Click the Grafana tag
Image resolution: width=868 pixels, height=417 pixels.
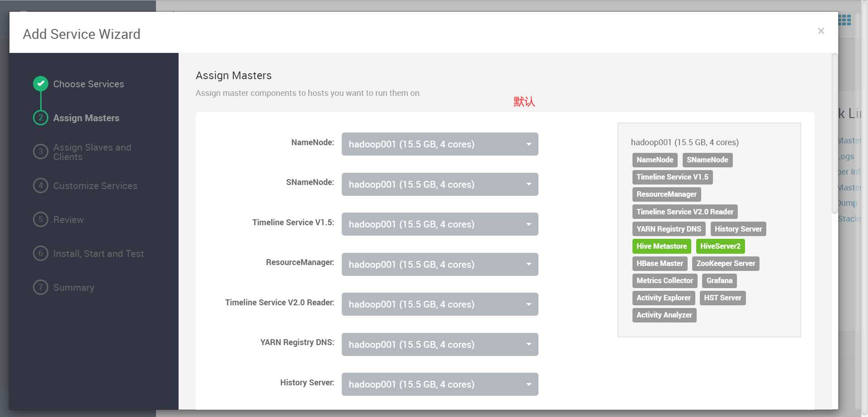coord(719,280)
